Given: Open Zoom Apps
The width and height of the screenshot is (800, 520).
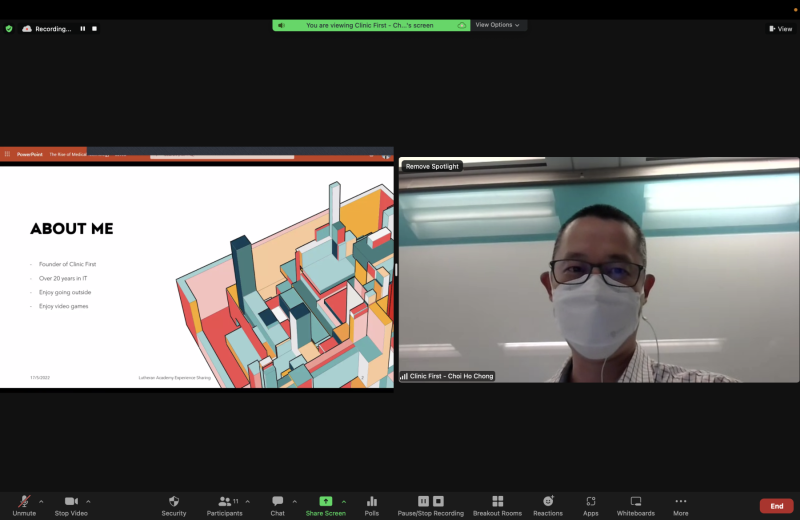Looking at the screenshot, I should pos(591,506).
